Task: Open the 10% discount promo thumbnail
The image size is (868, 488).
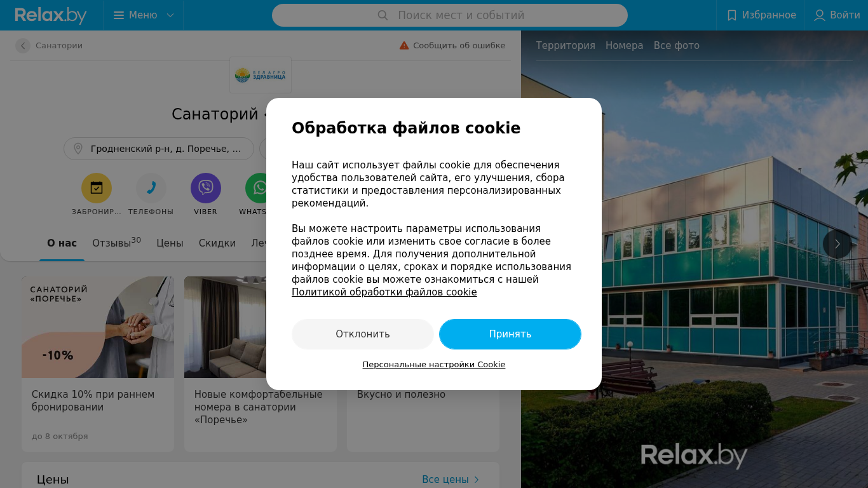Action: (x=98, y=327)
